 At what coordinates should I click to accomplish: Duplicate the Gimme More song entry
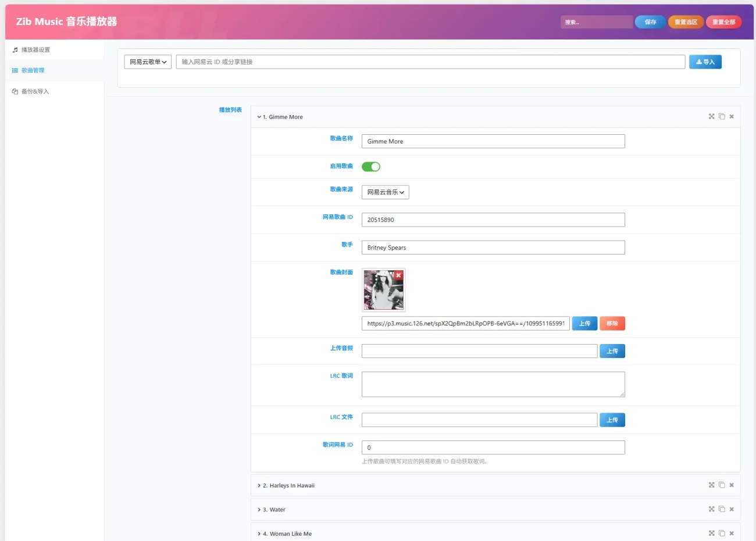pyautogui.click(x=722, y=116)
